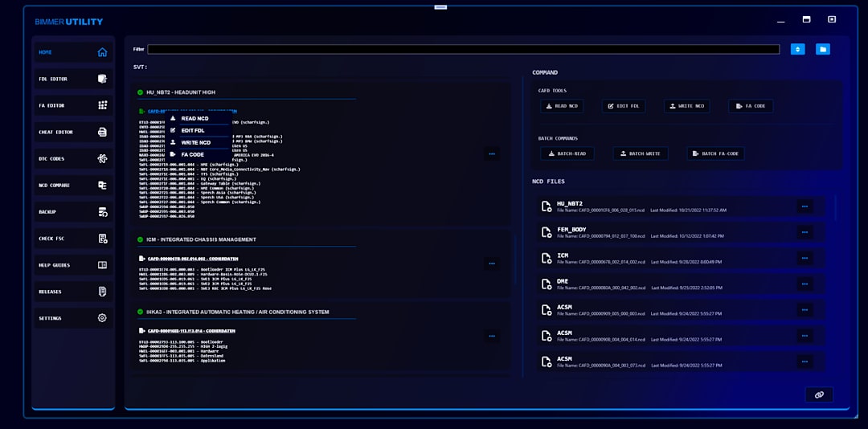This screenshot has width=868, height=429.
Task: Toggle the IHKA3 heating system status indicator
Action: [140, 312]
